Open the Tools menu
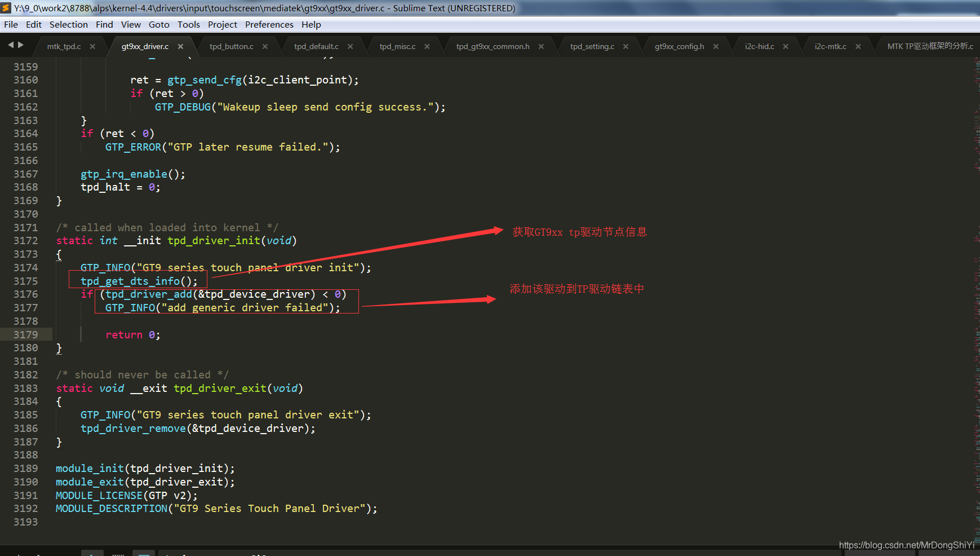 [x=189, y=24]
